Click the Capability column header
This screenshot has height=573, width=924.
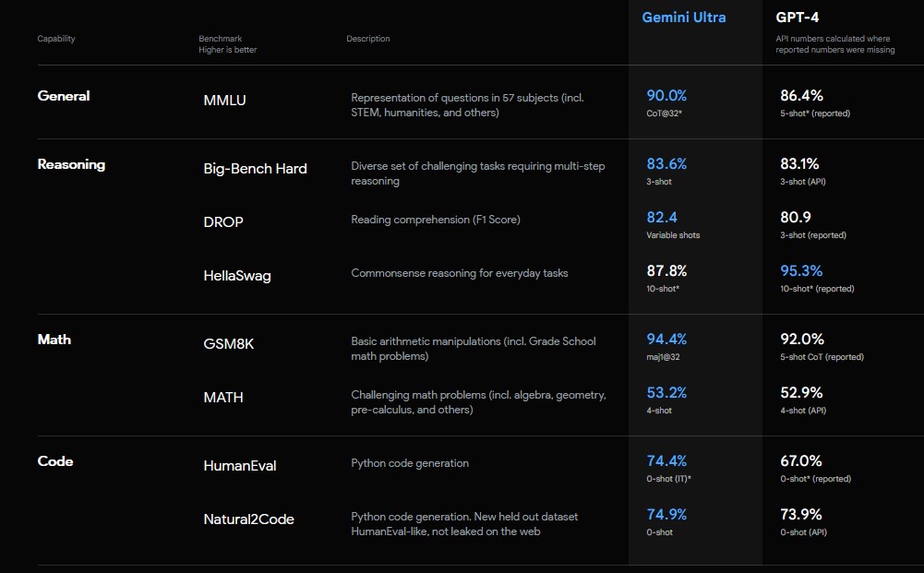point(56,39)
